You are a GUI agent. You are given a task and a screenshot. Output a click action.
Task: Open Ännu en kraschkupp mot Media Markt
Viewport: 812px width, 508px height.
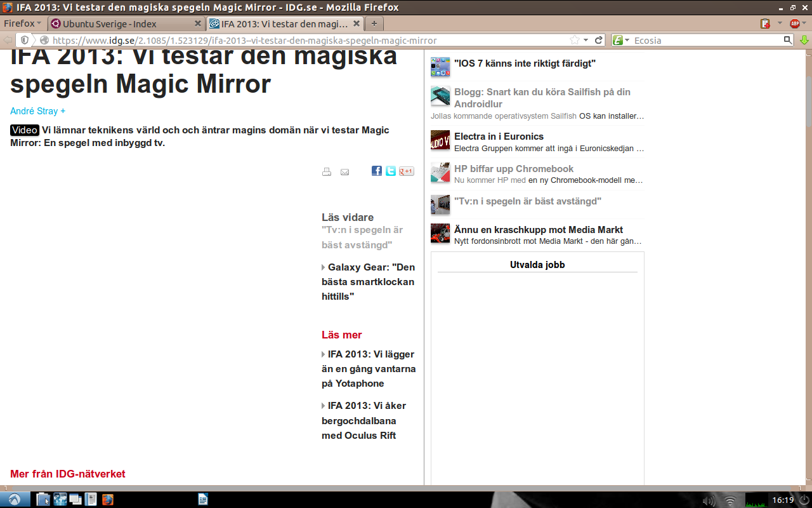(539, 230)
